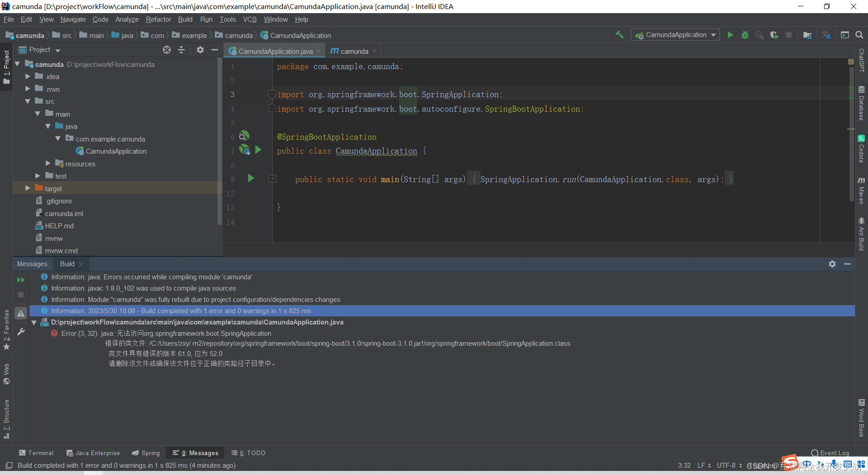This screenshot has height=475, width=868.
Task: Open the Spring tool window
Action: click(146, 453)
